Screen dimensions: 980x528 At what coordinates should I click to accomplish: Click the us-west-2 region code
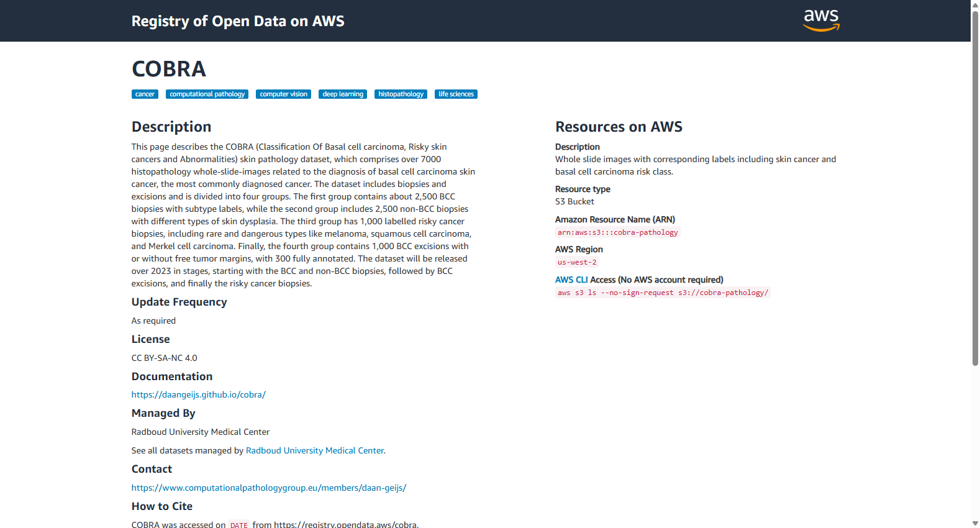point(577,262)
